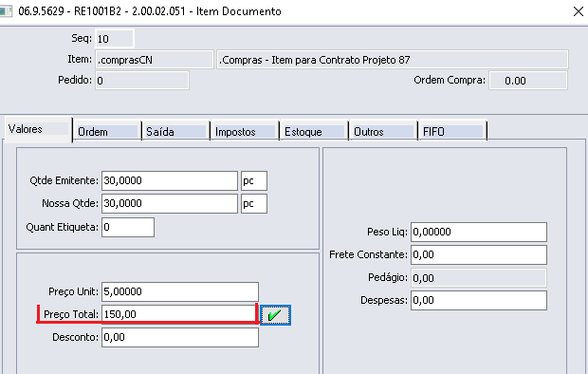Click the Nossa Qtde quantity field
Viewport: 588px width, 374px height.
point(170,203)
